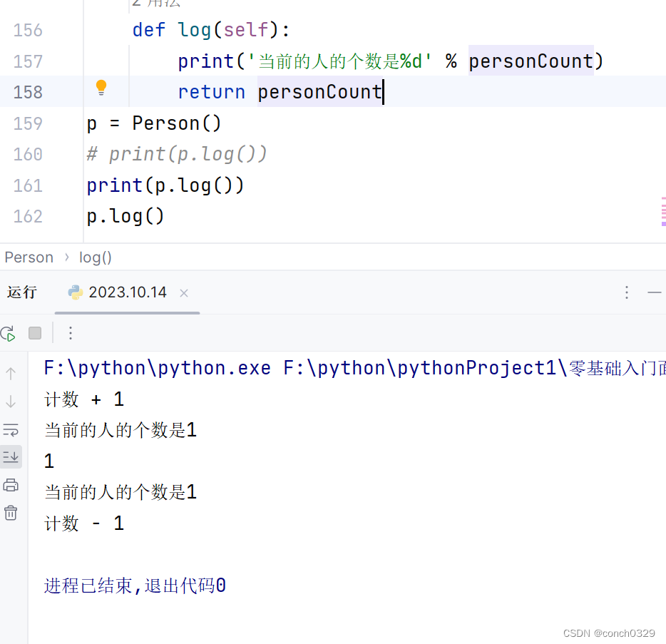This screenshot has height=644, width=666.
Task: Click the intention lightbulb on line 158
Action: 101,88
